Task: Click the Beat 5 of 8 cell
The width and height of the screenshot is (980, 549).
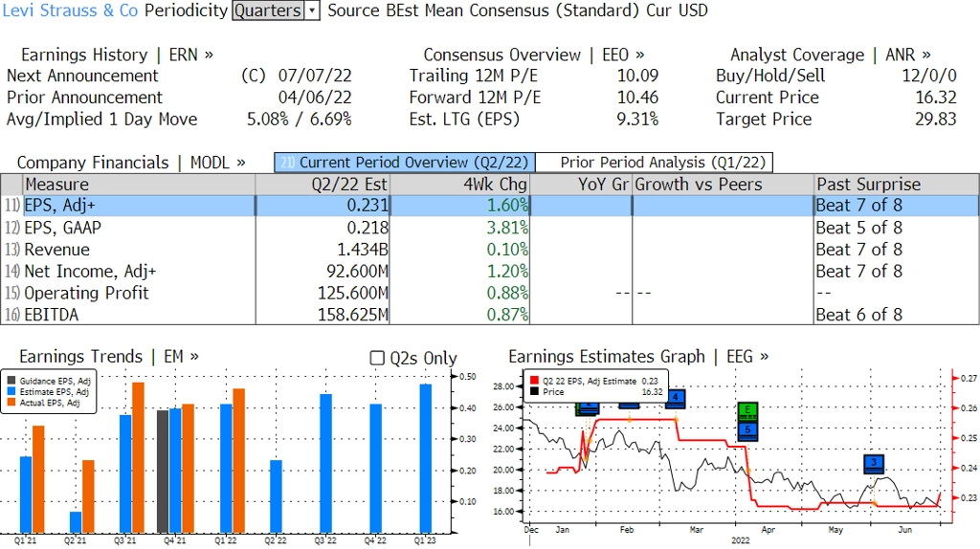Action: (897, 228)
